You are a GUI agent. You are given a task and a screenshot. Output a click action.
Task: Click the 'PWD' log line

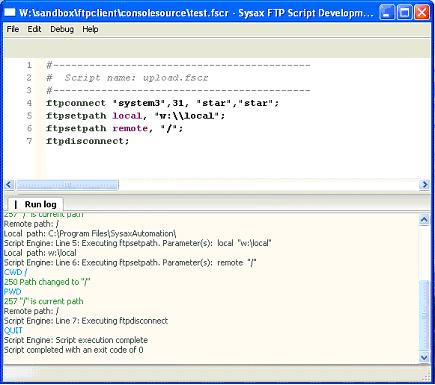12,292
